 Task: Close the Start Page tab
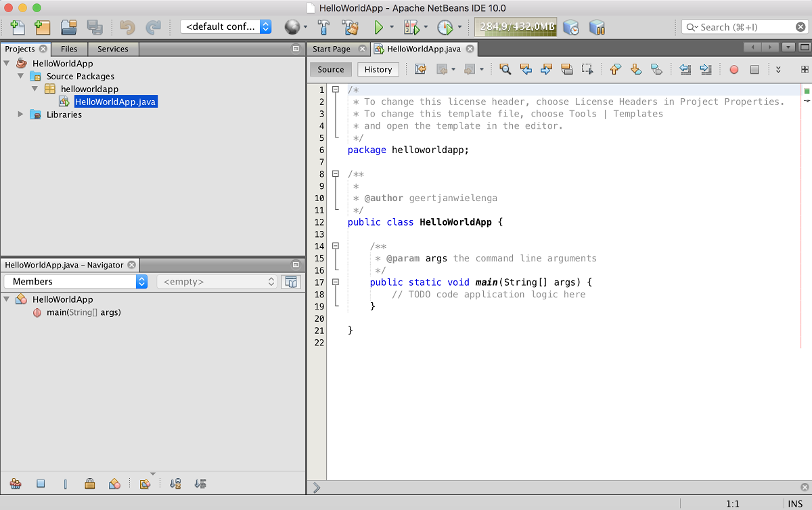pyautogui.click(x=362, y=49)
